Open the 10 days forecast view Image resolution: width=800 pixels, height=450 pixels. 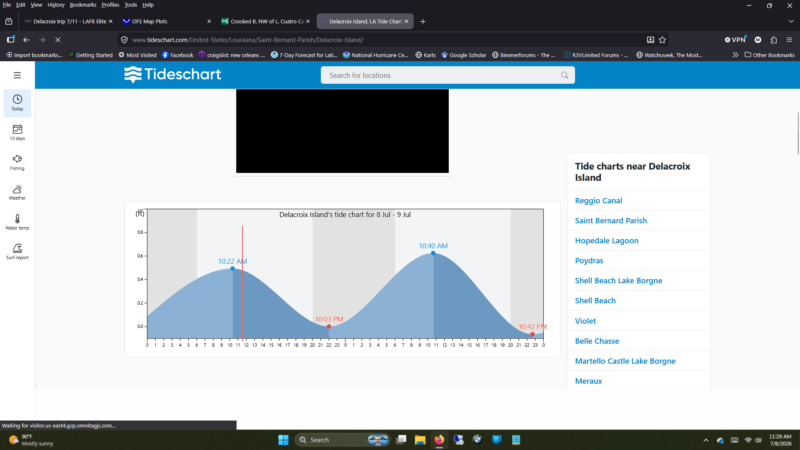tap(17, 133)
